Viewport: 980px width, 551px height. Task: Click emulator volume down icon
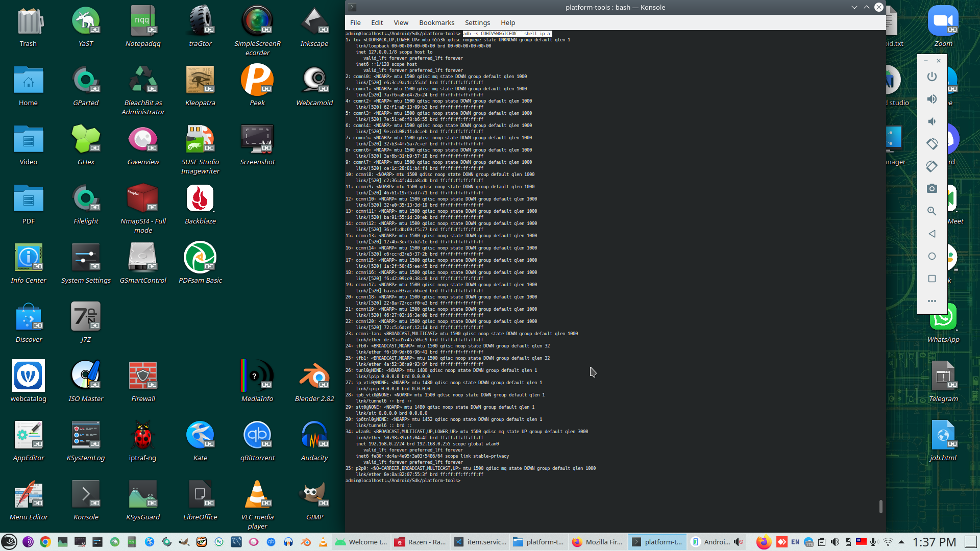coord(932,121)
